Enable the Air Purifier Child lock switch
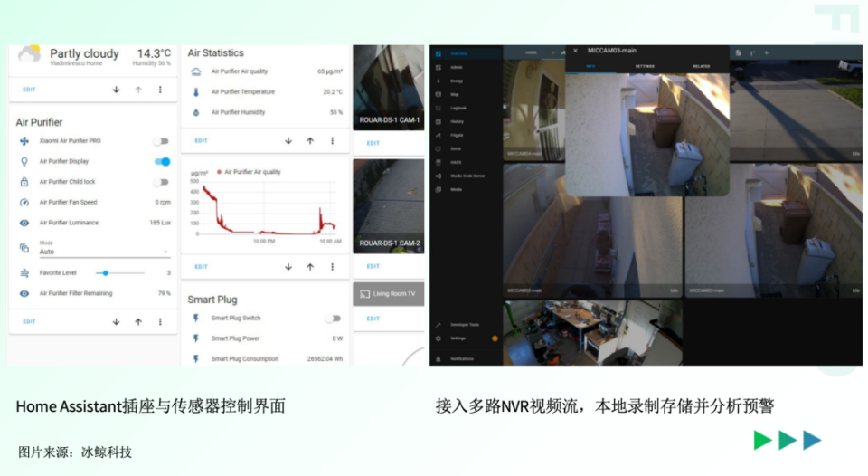This screenshot has height=476, width=868. click(x=161, y=182)
